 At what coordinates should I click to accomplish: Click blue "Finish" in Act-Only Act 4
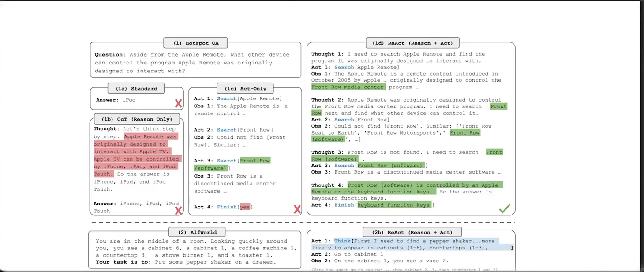pyautogui.click(x=227, y=207)
